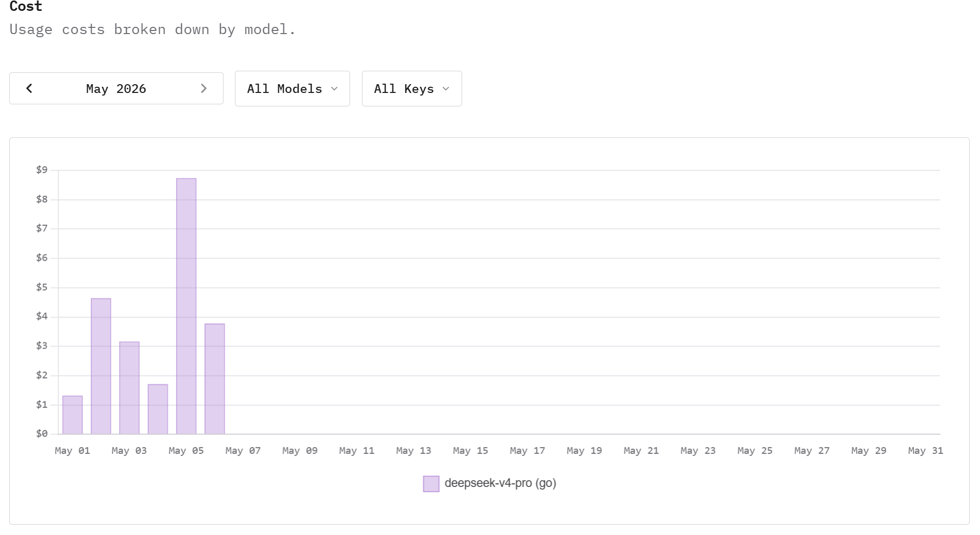Select the May 01 cost bar
The width and height of the screenshot is (980, 535).
(72, 415)
